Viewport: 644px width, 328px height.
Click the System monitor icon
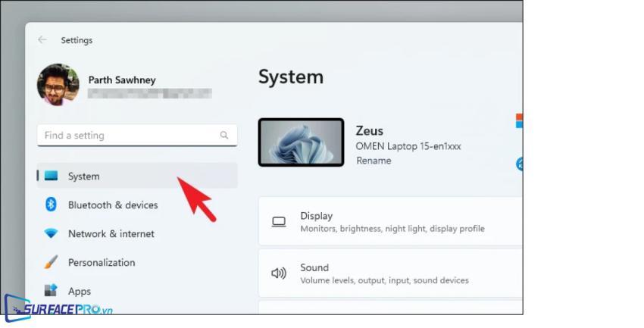(51, 176)
